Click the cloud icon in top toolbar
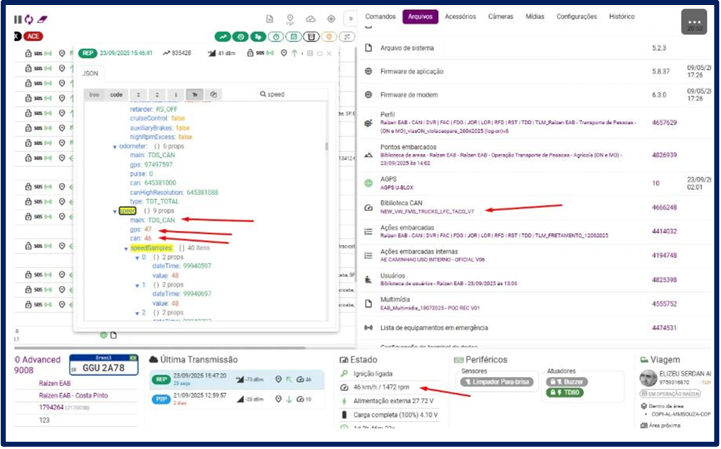Image resolution: width=721 pixels, height=449 pixels. pos(310,18)
